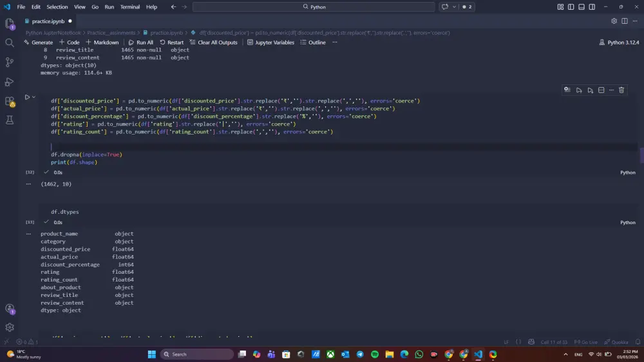The height and width of the screenshot is (362, 644).
Task: Click Practice_assinments breadcrumb segment
Action: pos(111,33)
